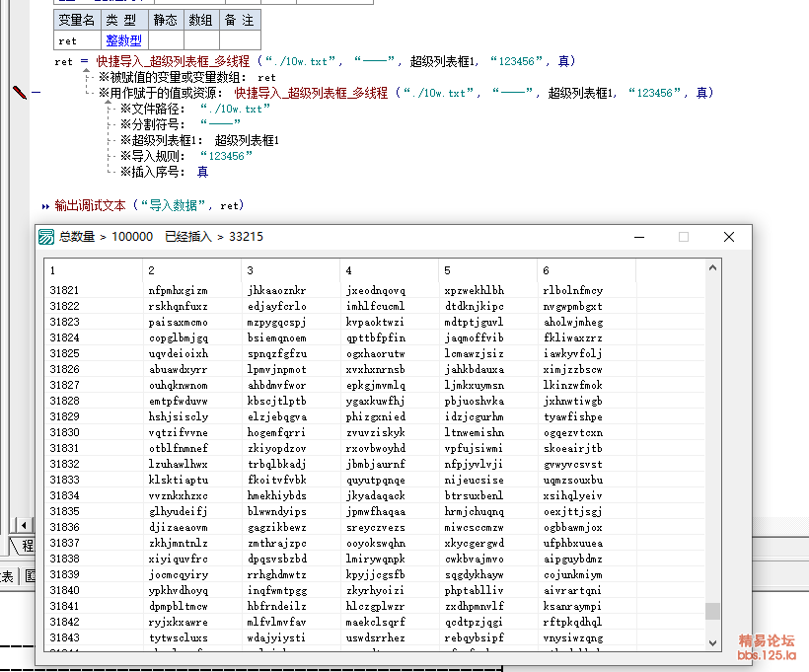Click cell emtpfwduvw in row 31828
The image size is (809, 672).
click(x=178, y=401)
